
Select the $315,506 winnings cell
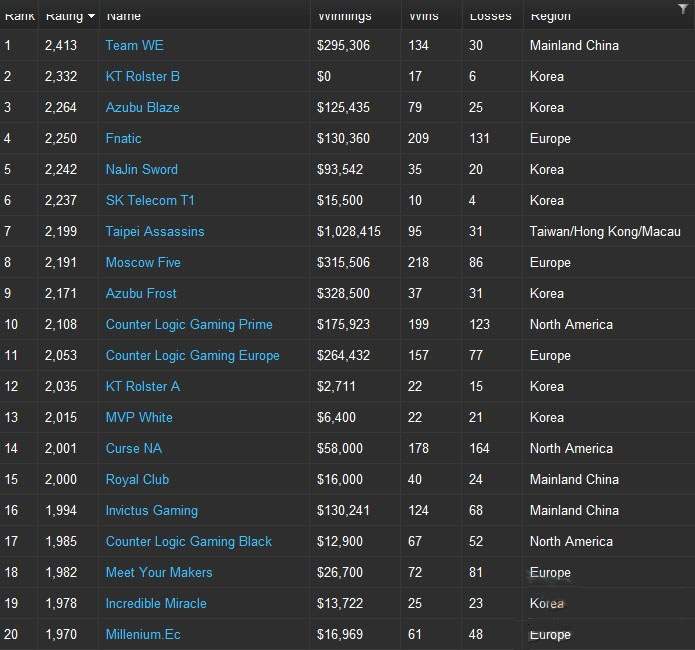pos(343,262)
